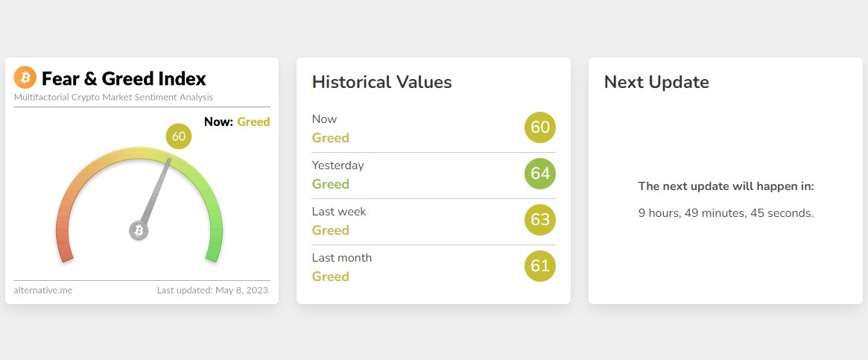This screenshot has width=868, height=360.
Task: Click the orange Bitcoin logo icon
Action: 25,78
